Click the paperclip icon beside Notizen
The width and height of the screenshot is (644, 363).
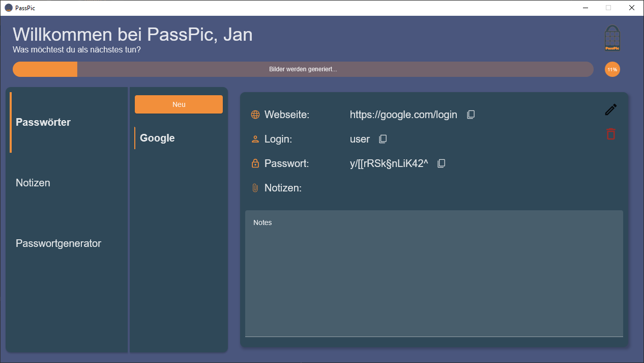(x=255, y=188)
